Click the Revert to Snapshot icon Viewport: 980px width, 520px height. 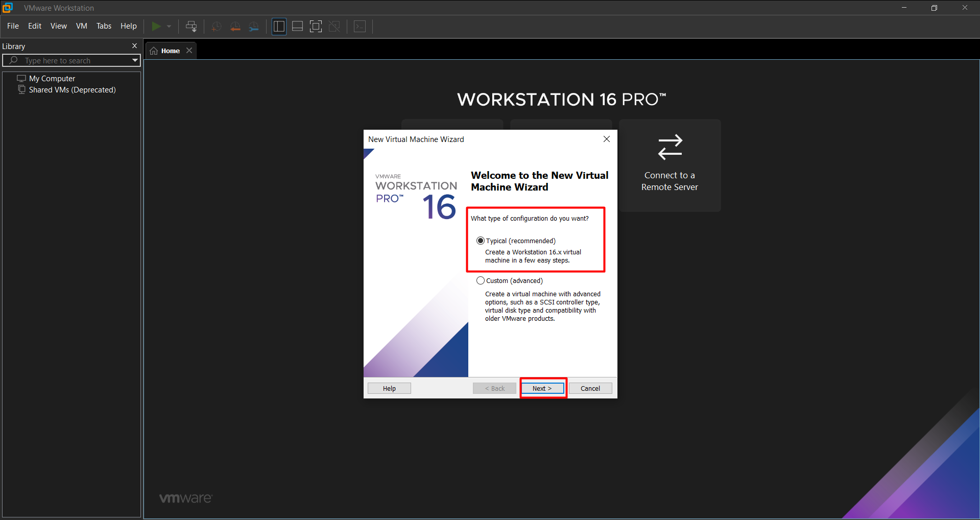(235, 27)
